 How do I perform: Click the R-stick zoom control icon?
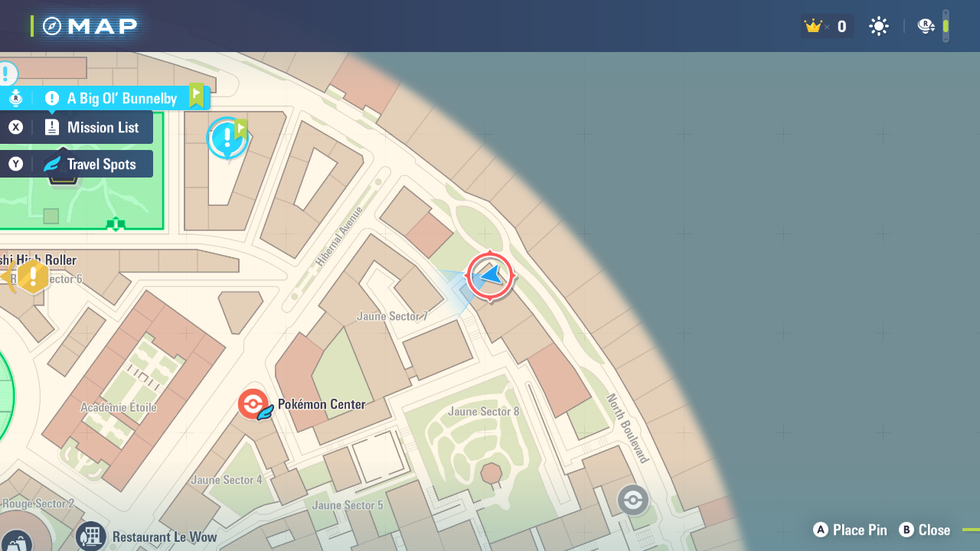pyautogui.click(x=926, y=27)
